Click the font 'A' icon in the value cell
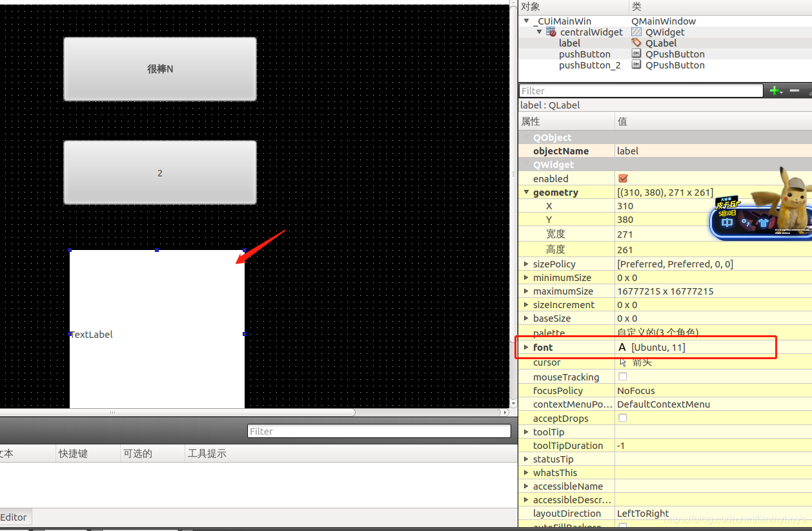 [622, 348]
